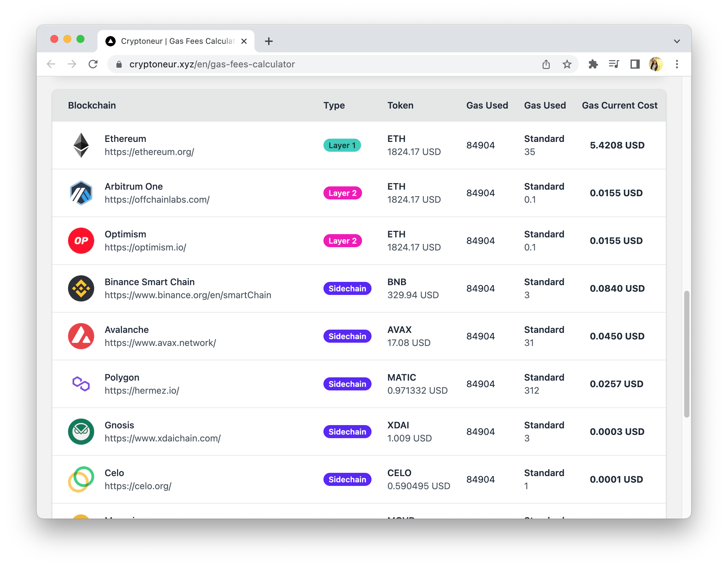
Task: Open the https://optimism.io/ link
Action: pyautogui.click(x=145, y=247)
